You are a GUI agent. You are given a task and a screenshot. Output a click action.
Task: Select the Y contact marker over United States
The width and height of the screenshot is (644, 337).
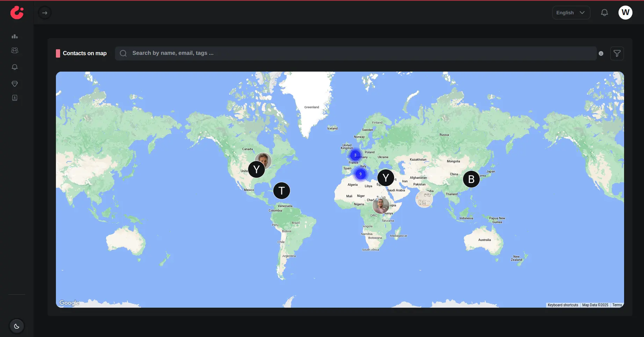(256, 169)
